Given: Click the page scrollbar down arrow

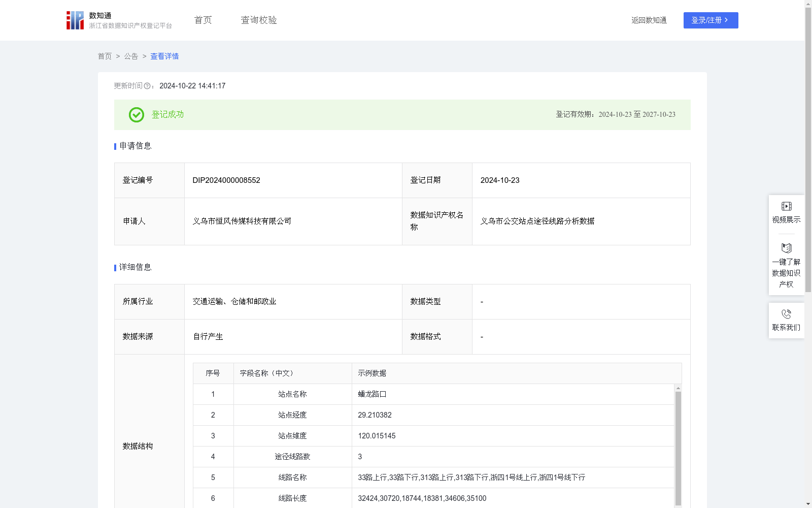Looking at the screenshot, I should click(808, 504).
